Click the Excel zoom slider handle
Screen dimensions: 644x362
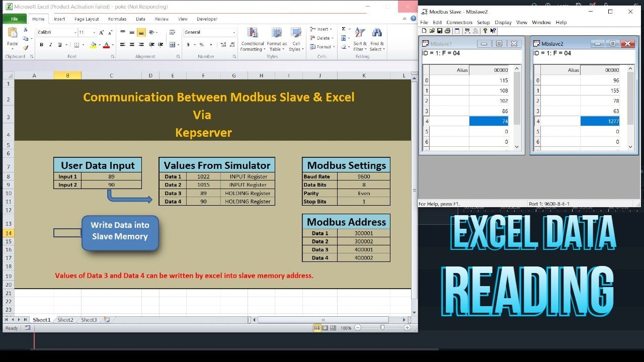coord(382,327)
